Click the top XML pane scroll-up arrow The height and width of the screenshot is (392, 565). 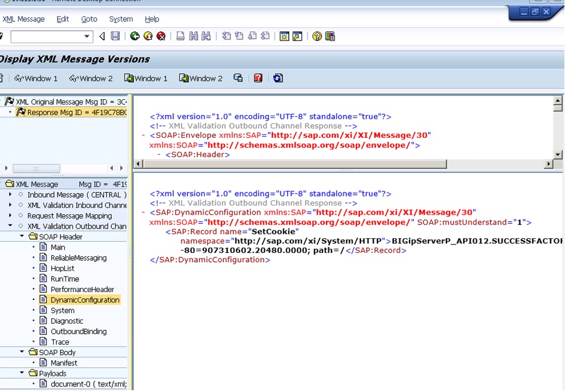tap(557, 100)
